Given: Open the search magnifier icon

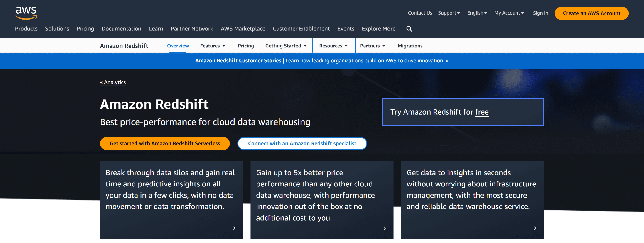Looking at the screenshot, I should pos(409,29).
